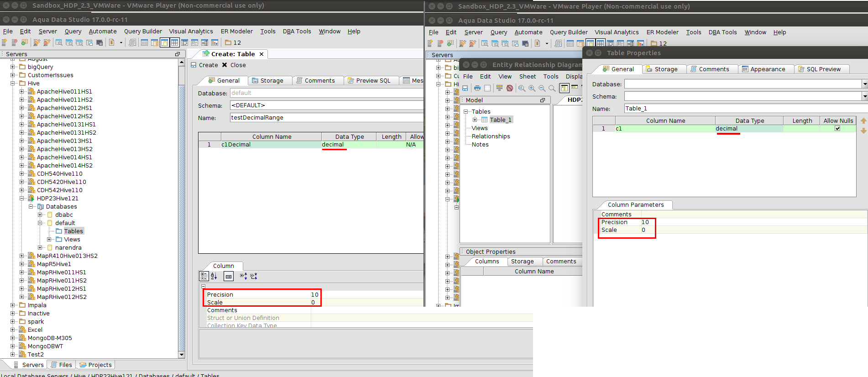Toggle Allow Nulls checkbox for column c1
This screenshot has height=377, width=868.
point(837,128)
